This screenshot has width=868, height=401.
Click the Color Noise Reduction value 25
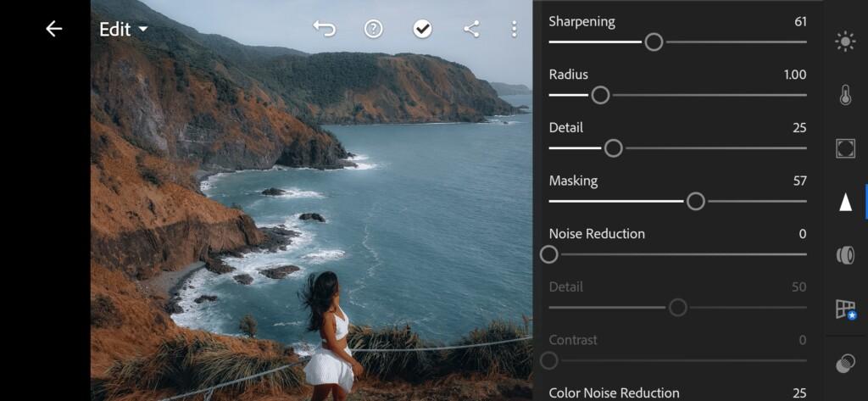[x=800, y=393]
